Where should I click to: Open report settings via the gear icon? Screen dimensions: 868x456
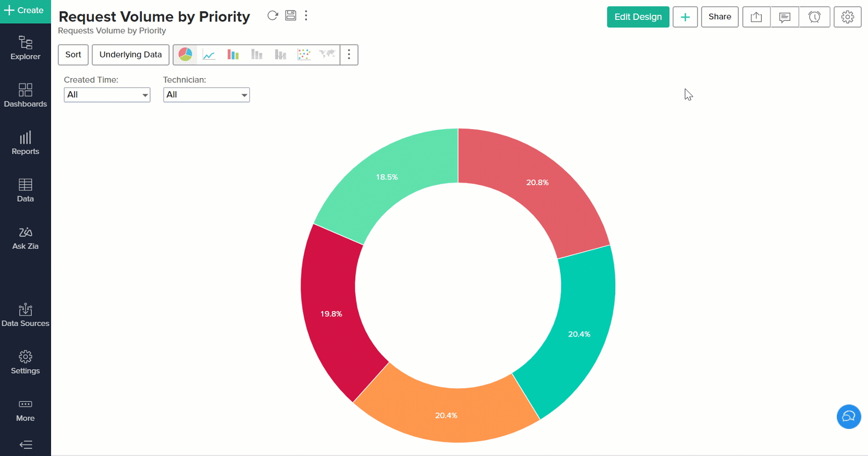848,17
